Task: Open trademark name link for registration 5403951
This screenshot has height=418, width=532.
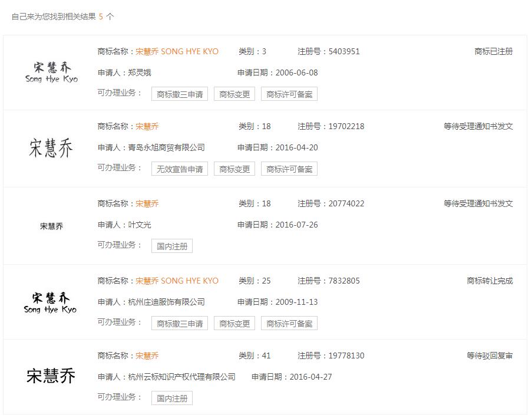Action: tap(177, 51)
